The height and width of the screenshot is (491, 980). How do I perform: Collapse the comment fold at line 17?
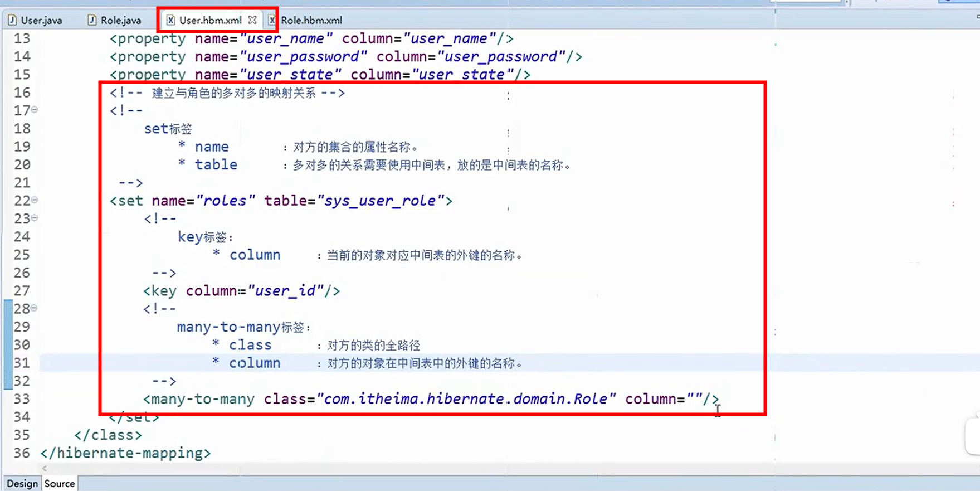tap(35, 110)
